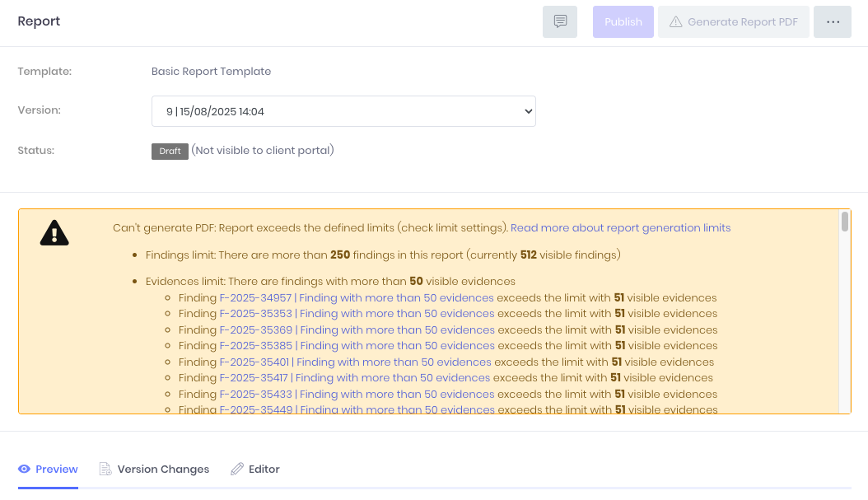Click the Generate Report PDF button
The width and height of the screenshot is (868, 500).
click(x=734, y=22)
